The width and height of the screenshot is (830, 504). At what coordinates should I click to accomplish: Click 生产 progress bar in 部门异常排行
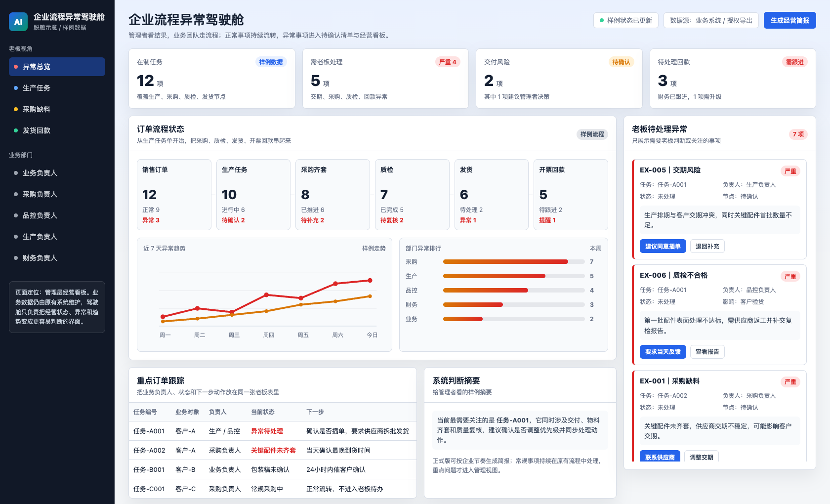click(514, 276)
